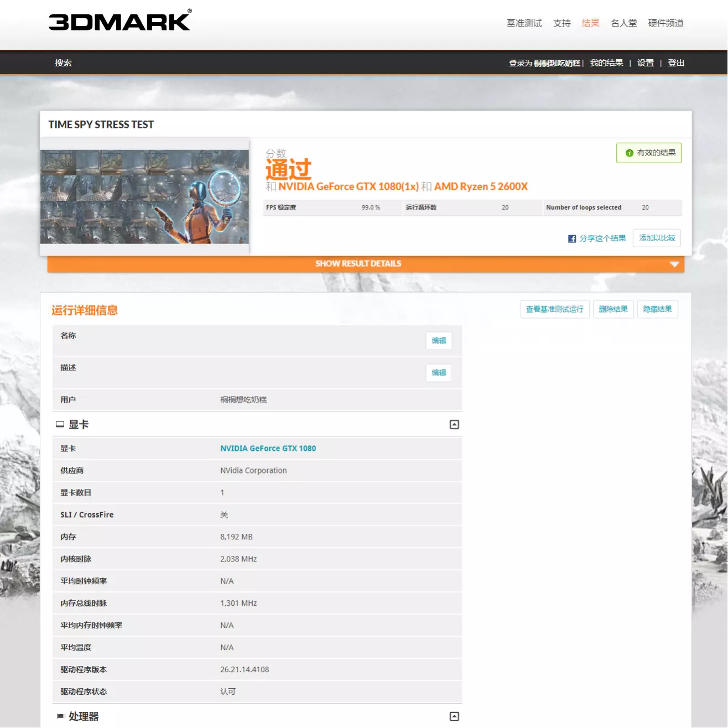This screenshot has height=728, width=728.
Task: Click 编辑 button in 描述 row
Action: click(439, 373)
